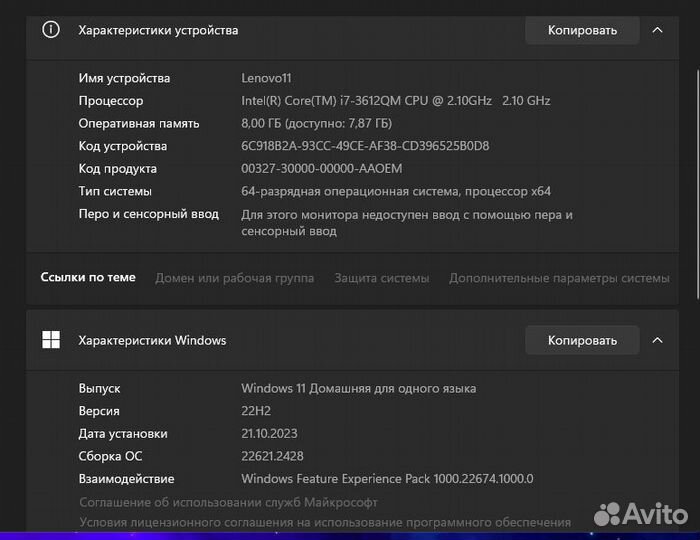The image size is (700, 540).
Task: Click the Выпуск label
Action: (99, 389)
